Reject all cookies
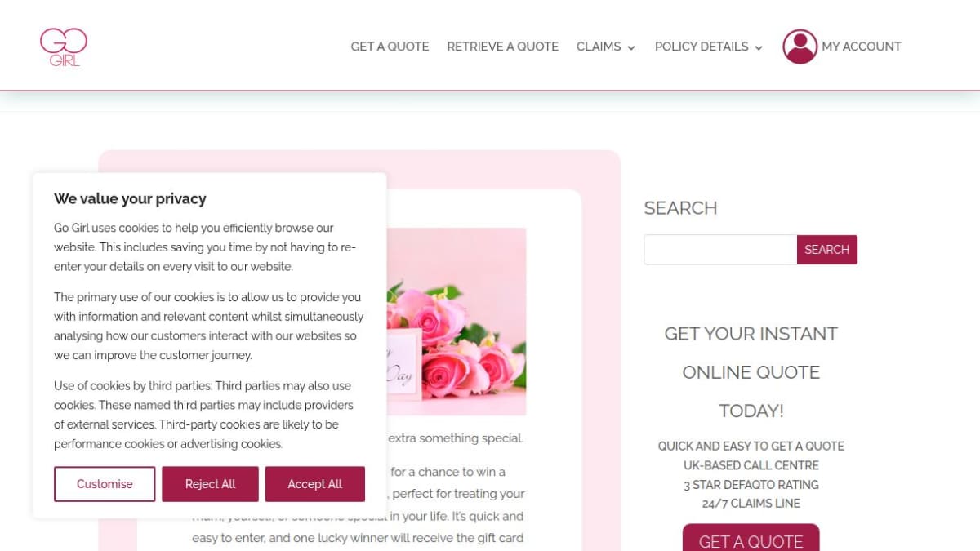This screenshot has width=980, height=551. [210, 484]
